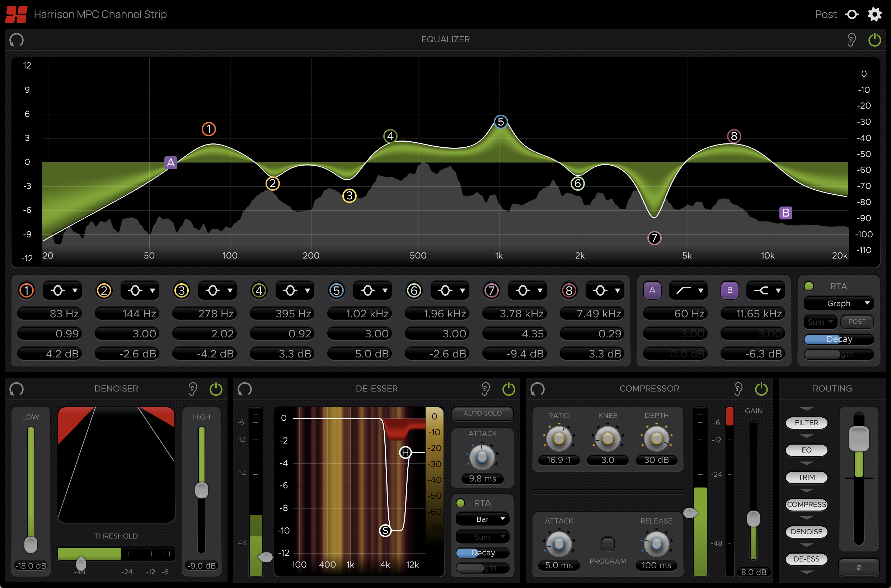
Task: Solo listen the De-Esser ear icon
Action: 486,389
